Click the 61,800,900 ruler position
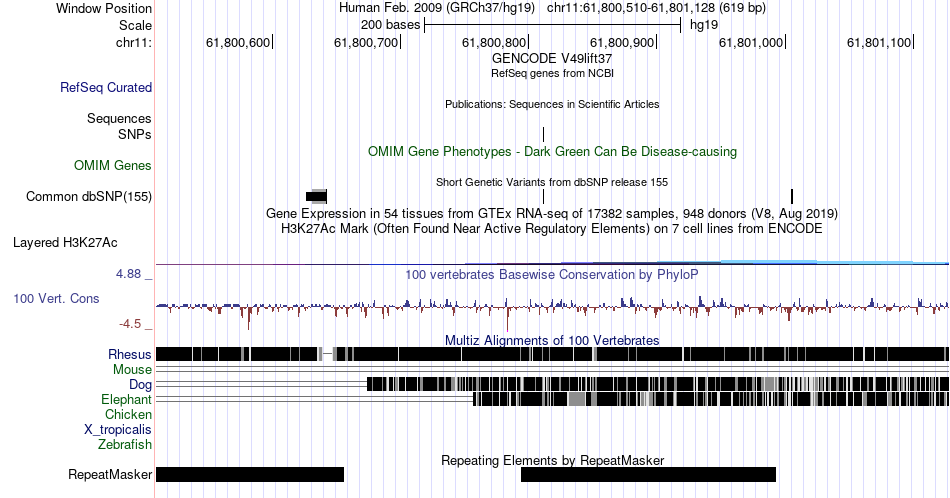 tap(623, 42)
